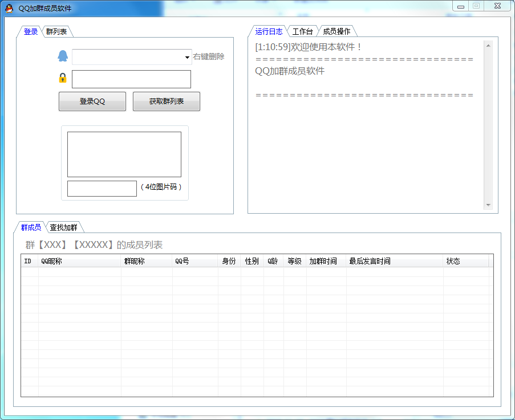The image size is (515, 420).
Task: Sort by the QQ昵称 column header
Action: (80, 261)
